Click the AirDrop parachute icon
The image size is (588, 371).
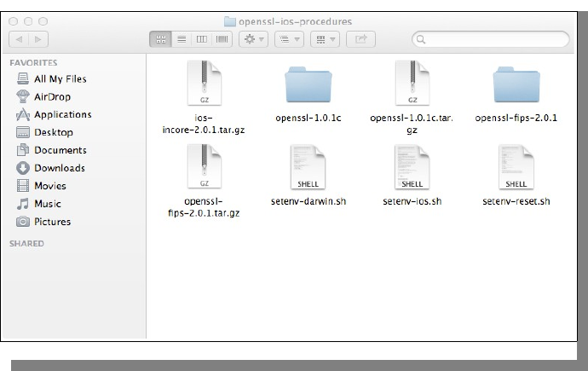click(x=23, y=96)
